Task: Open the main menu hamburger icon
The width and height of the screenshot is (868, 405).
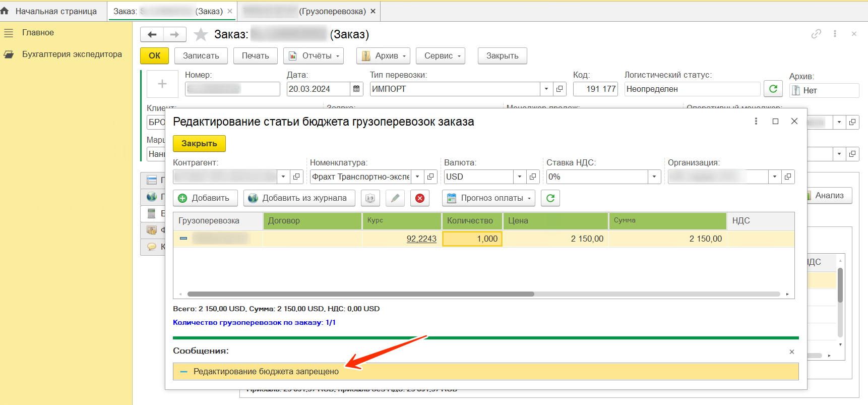Action: [x=9, y=33]
